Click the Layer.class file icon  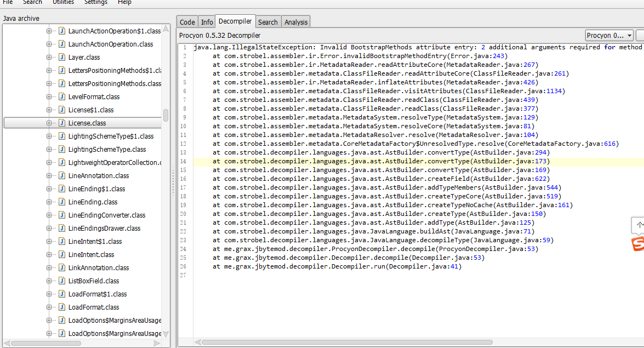pos(62,57)
